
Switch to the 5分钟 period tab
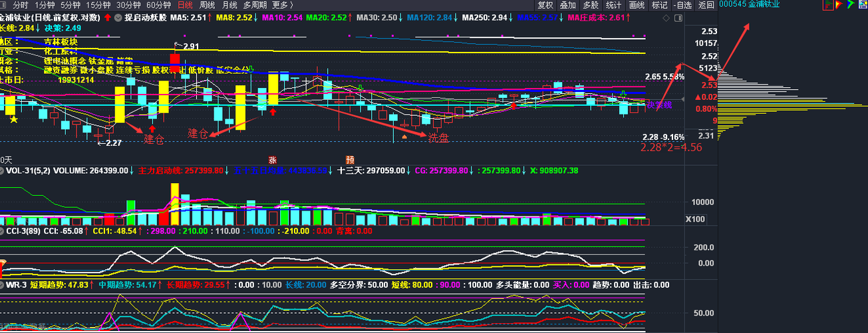coord(71,5)
